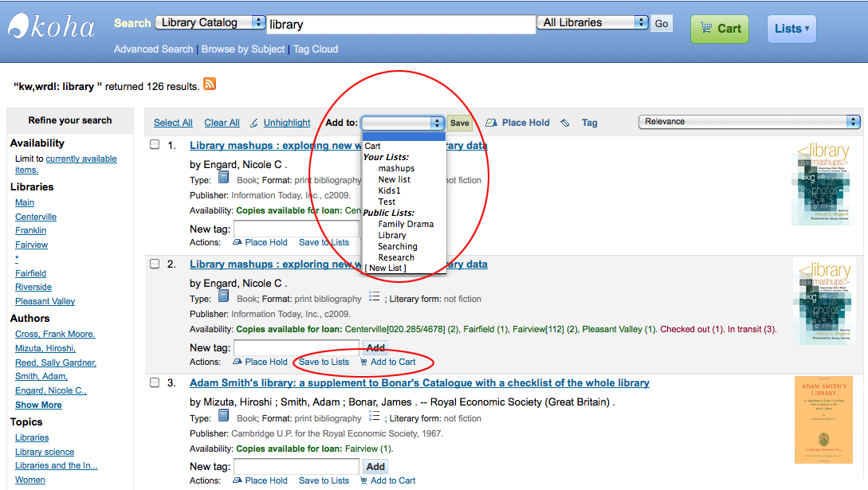
Task: Filter by Pleasant Valley library
Action: coord(45,301)
